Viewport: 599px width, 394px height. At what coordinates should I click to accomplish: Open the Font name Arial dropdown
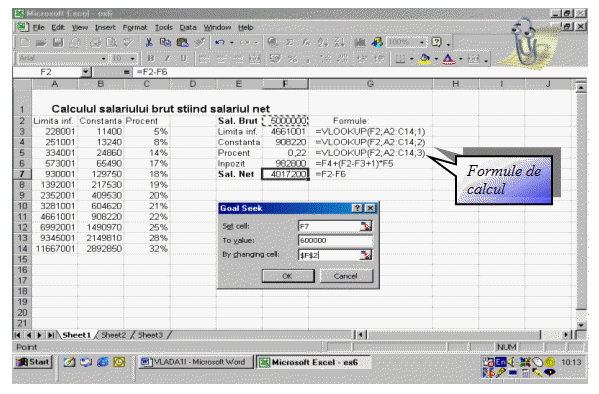[104, 59]
